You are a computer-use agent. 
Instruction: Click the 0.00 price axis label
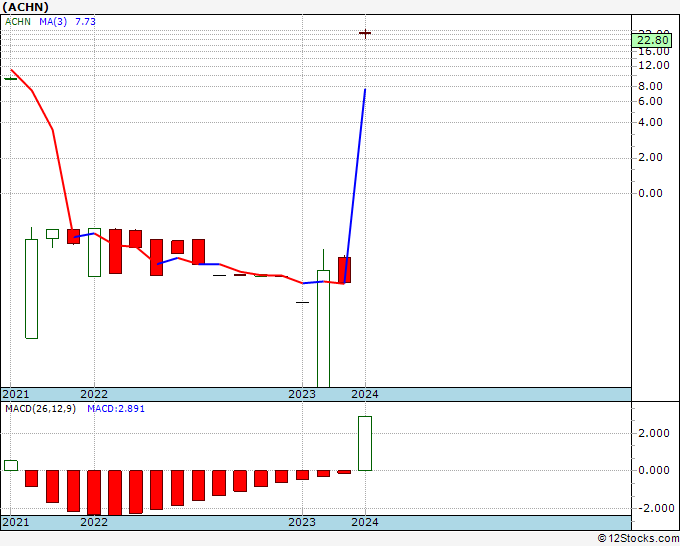tap(651, 193)
